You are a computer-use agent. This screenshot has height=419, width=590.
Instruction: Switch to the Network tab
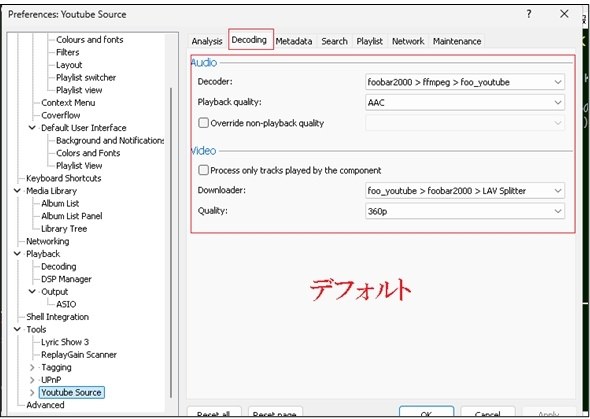(x=408, y=41)
